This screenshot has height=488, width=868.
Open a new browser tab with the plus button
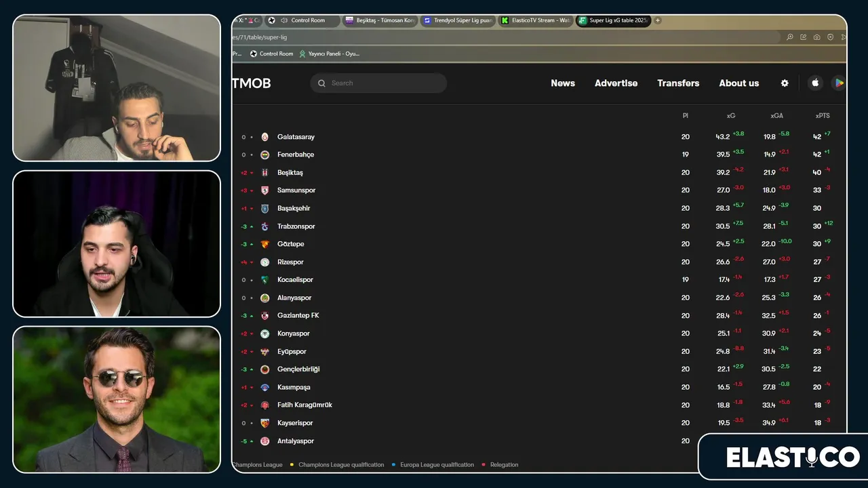coord(658,20)
